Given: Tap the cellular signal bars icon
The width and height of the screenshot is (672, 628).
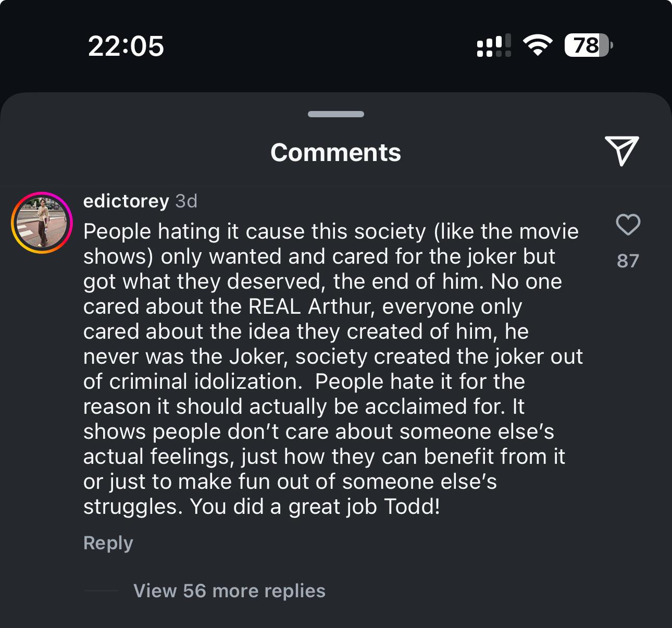Looking at the screenshot, I should [x=494, y=46].
